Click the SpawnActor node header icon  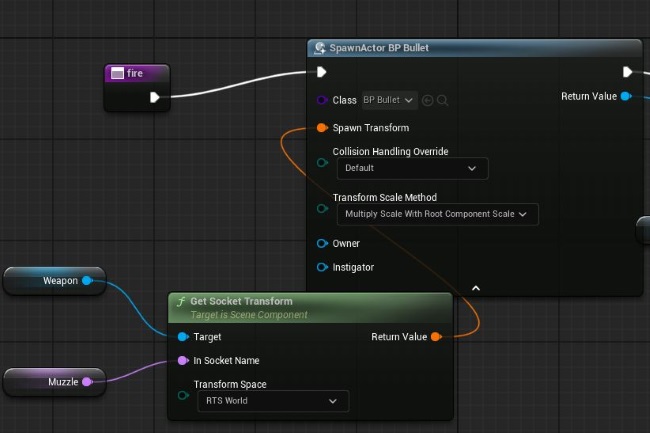pyautogui.click(x=320, y=48)
